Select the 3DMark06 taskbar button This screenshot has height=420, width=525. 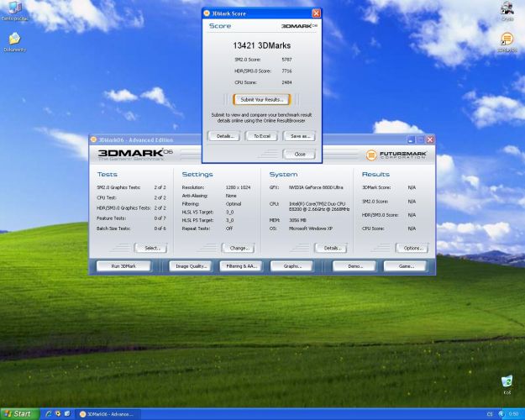[107, 414]
